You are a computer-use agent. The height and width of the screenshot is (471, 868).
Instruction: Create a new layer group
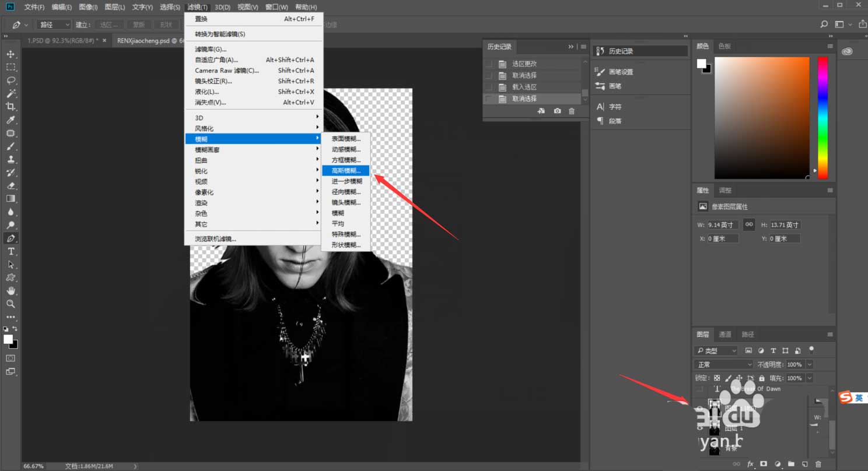791,464
